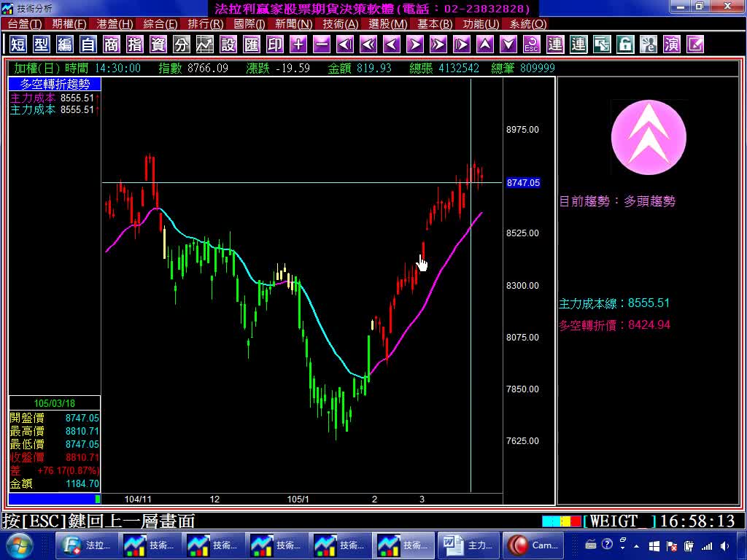Viewport: 747px width, 560px height.
Task: Click the unlock padlock toolbar icon
Action: point(625,44)
